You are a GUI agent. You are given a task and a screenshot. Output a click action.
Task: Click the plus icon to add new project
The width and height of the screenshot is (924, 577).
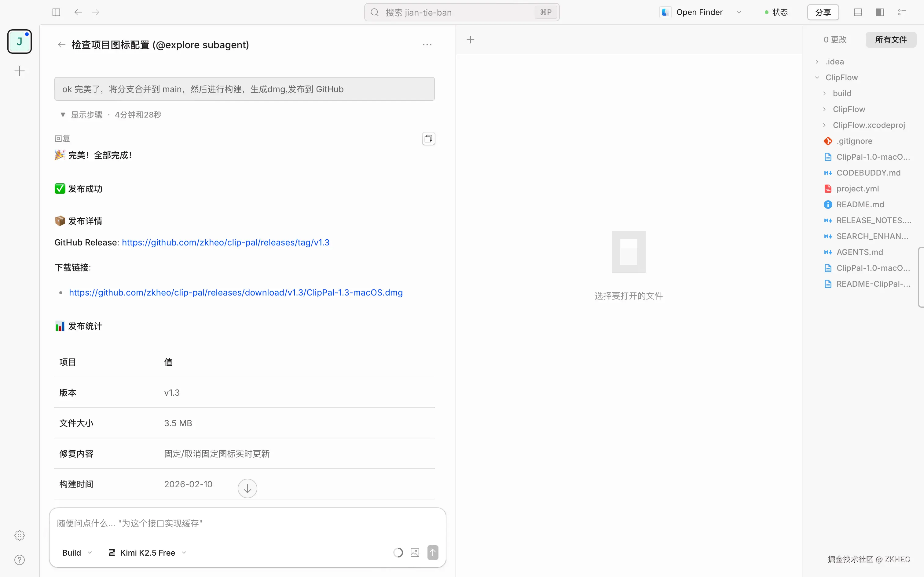coord(20,71)
